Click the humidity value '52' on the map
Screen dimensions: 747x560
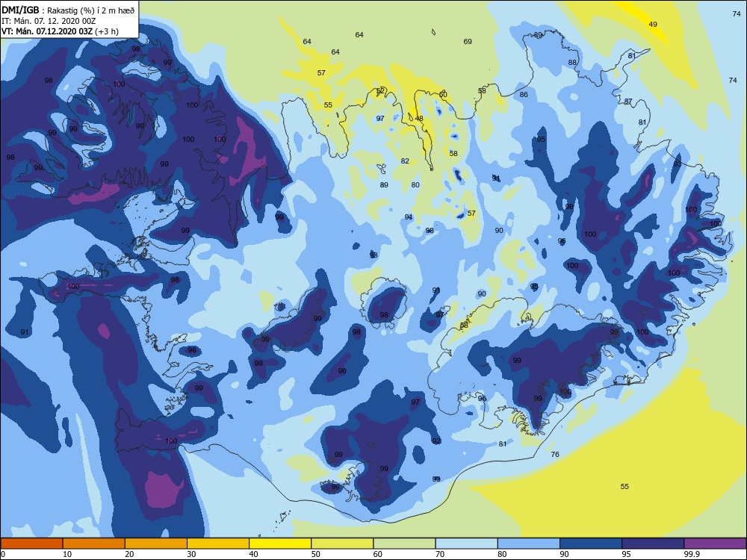coord(379,91)
